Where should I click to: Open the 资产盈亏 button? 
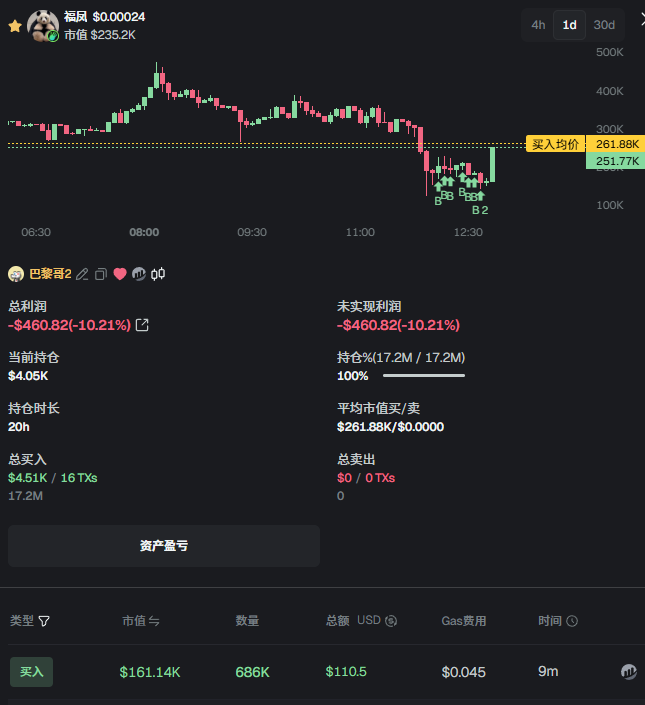point(164,546)
